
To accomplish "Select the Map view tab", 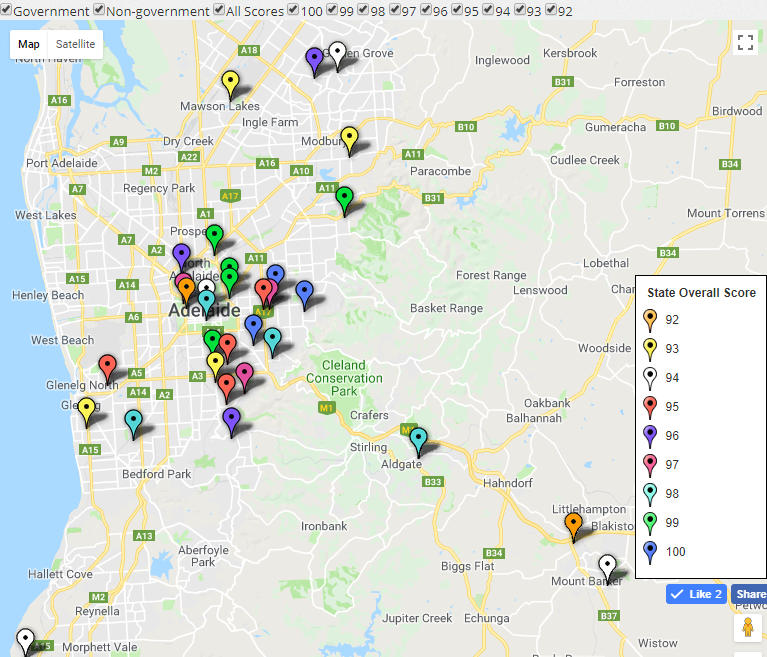I will (29, 44).
